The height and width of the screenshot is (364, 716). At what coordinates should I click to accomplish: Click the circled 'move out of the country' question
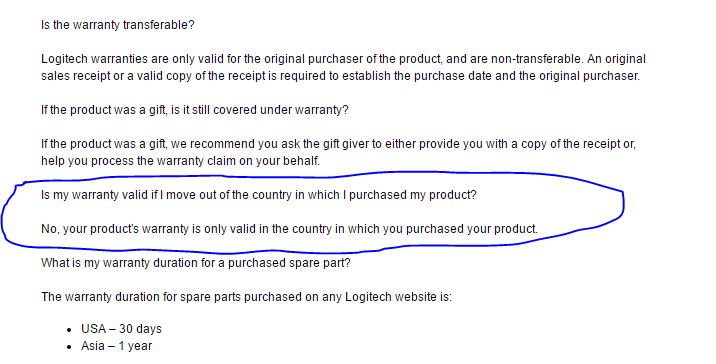coord(258,195)
